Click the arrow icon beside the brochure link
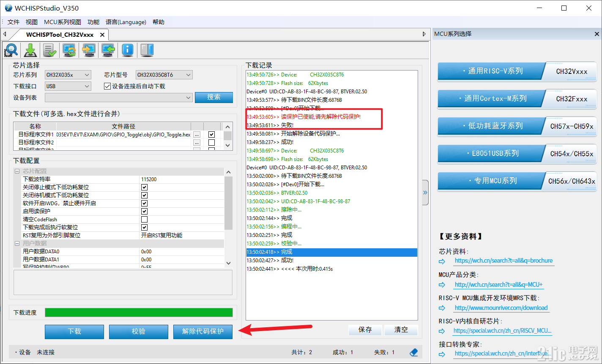This screenshot has width=602, height=364. pyautogui.click(x=442, y=261)
